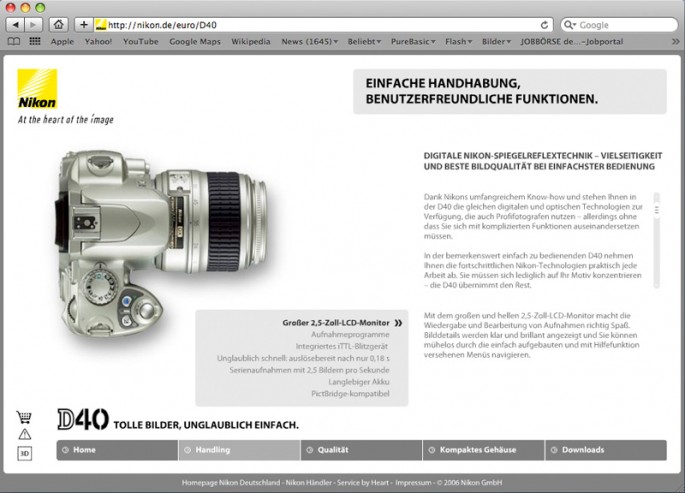Expand hidden bookmarks with double chevron
This screenshot has width=685, height=493.
click(675, 41)
